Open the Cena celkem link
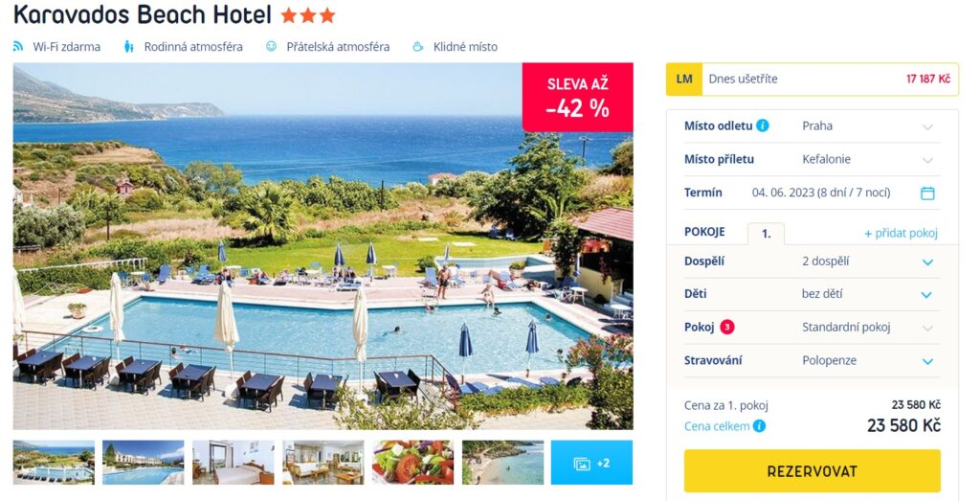The height and width of the screenshot is (501, 980). [x=717, y=426]
